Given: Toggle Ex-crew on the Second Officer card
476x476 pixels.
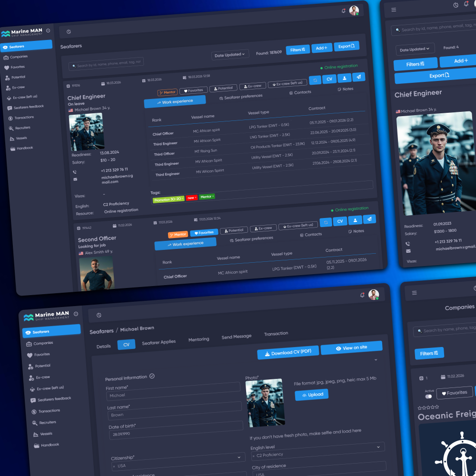Looking at the screenshot, I should pos(263,228).
